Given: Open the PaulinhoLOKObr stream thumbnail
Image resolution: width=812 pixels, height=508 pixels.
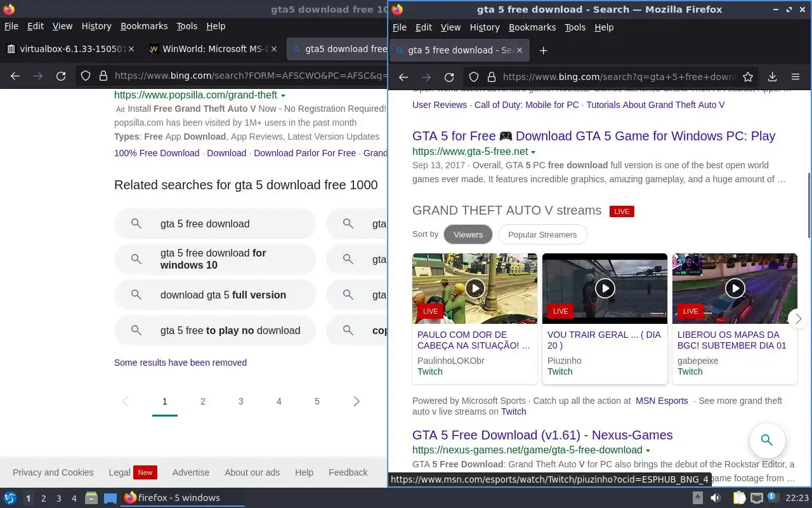Looking at the screenshot, I should tap(475, 288).
